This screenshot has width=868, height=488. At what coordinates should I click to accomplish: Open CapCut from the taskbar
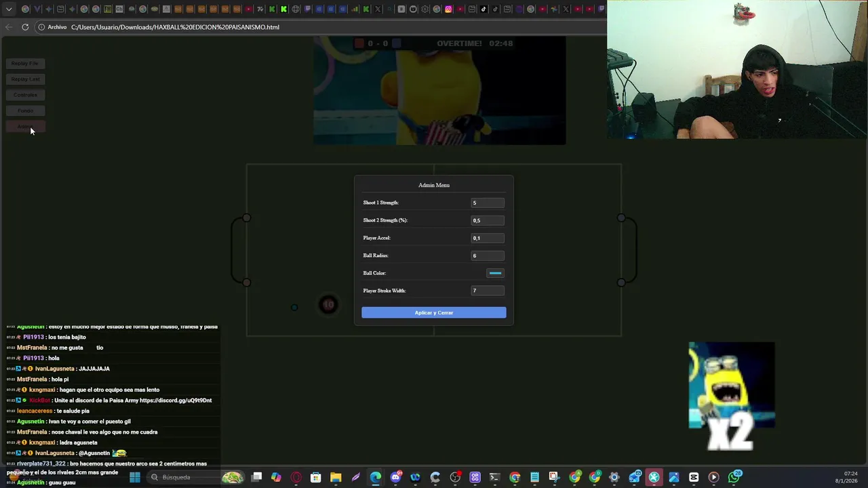coord(693,477)
